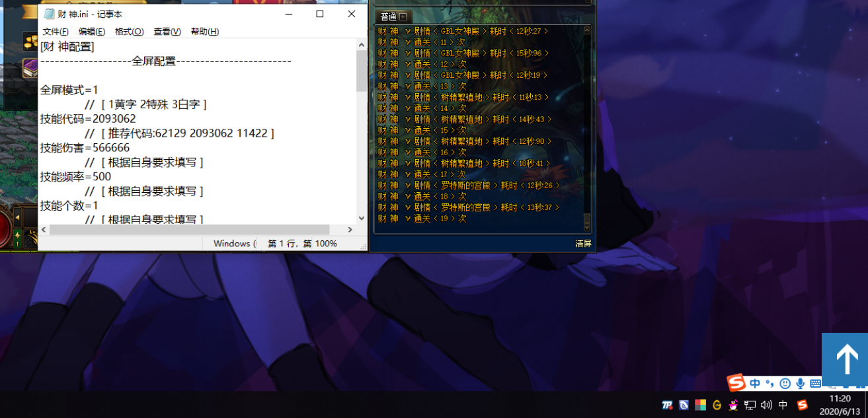Viewport: 868px width, 418px height.
Task: Open the 文件(F) menu in Notepad
Action: click(56, 32)
